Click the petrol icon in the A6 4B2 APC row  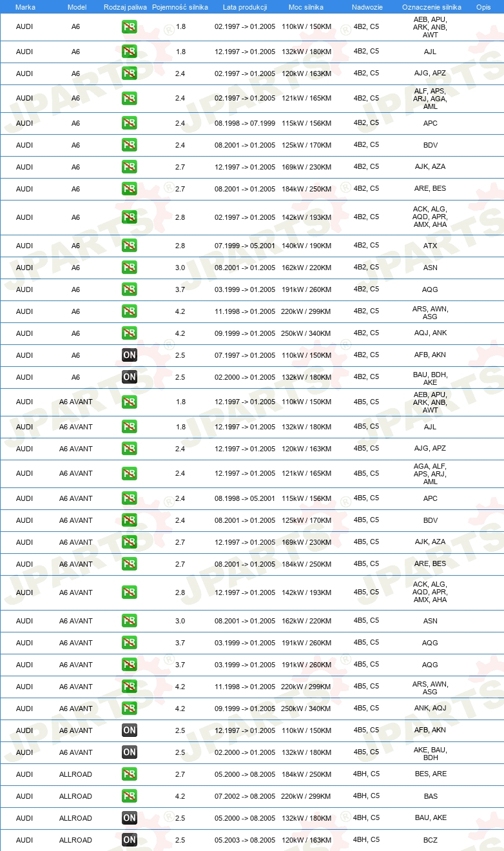click(x=130, y=123)
